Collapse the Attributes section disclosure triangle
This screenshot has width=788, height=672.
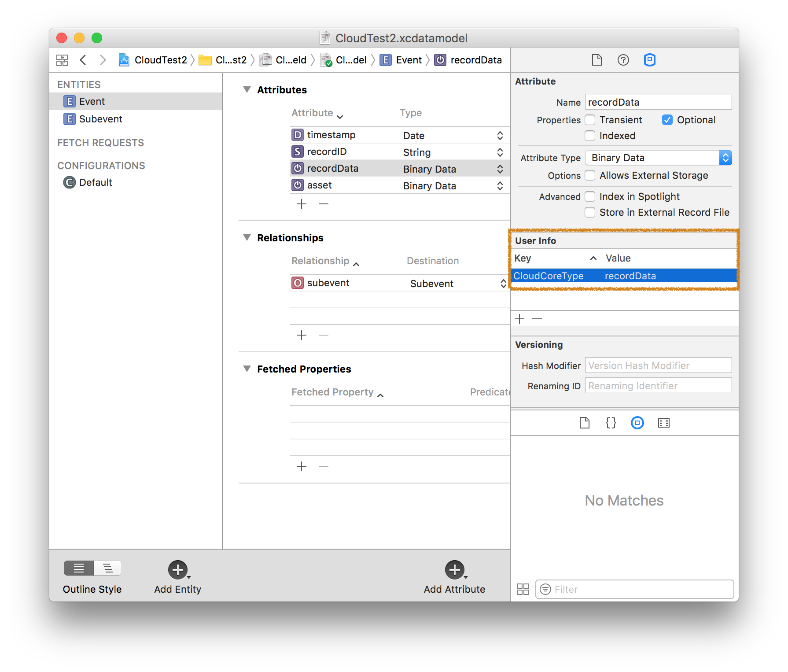tap(247, 89)
